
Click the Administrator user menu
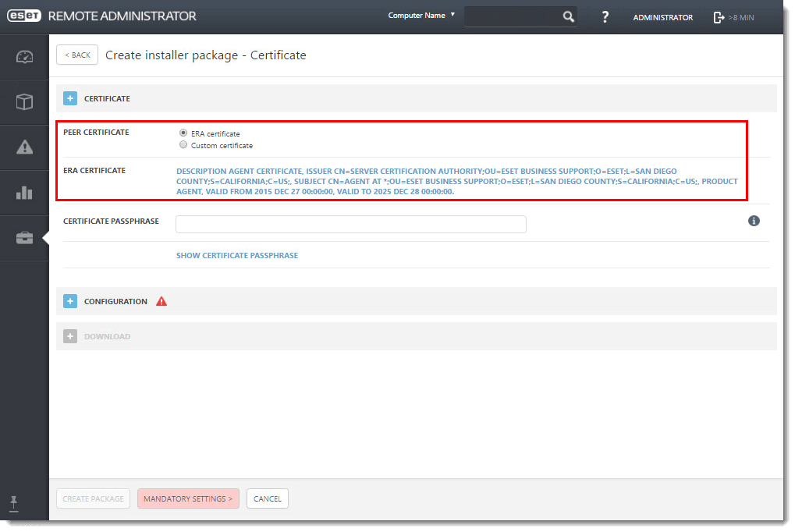pyautogui.click(x=662, y=17)
